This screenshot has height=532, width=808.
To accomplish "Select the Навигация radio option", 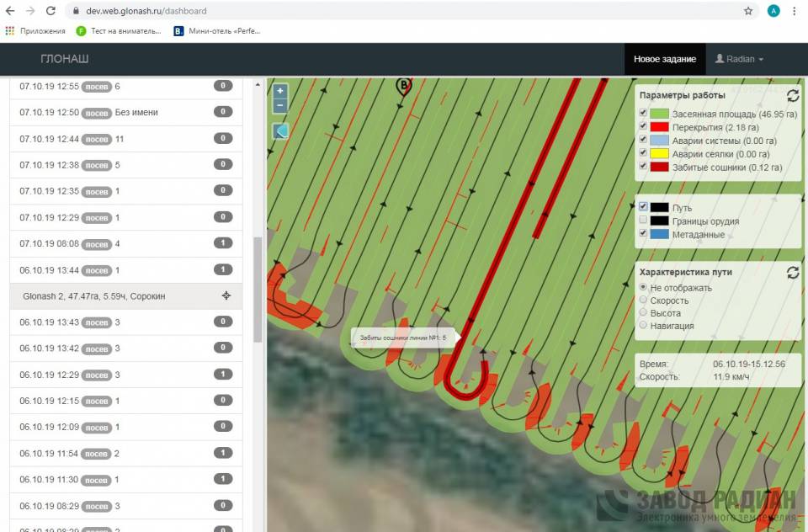I will pos(643,325).
